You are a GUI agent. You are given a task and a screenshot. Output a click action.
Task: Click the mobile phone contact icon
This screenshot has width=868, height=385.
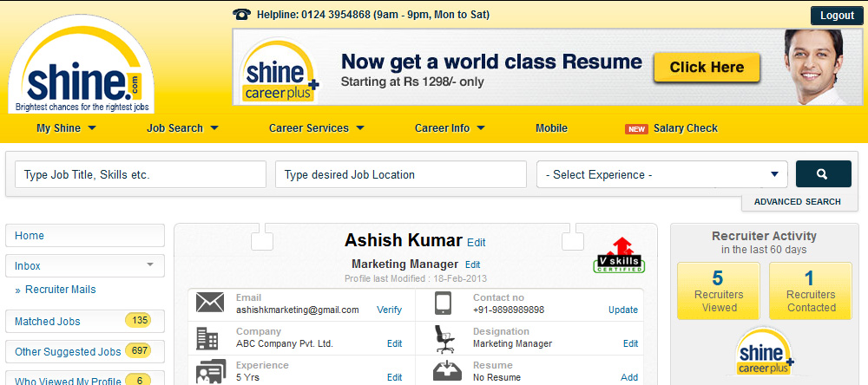pos(443,303)
